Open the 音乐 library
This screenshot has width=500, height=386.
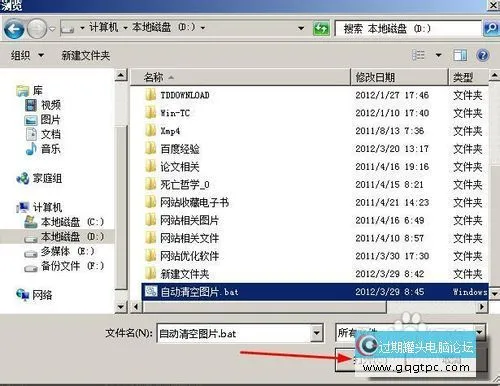coord(43,149)
